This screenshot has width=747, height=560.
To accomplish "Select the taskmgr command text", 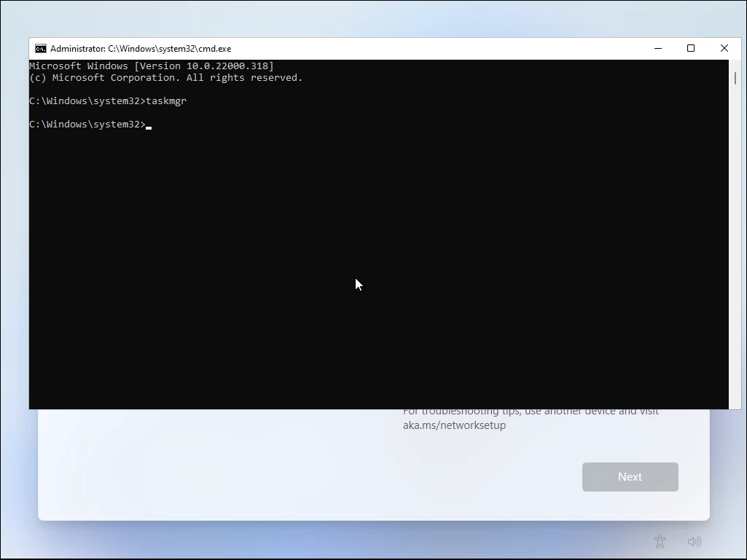I will click(166, 100).
